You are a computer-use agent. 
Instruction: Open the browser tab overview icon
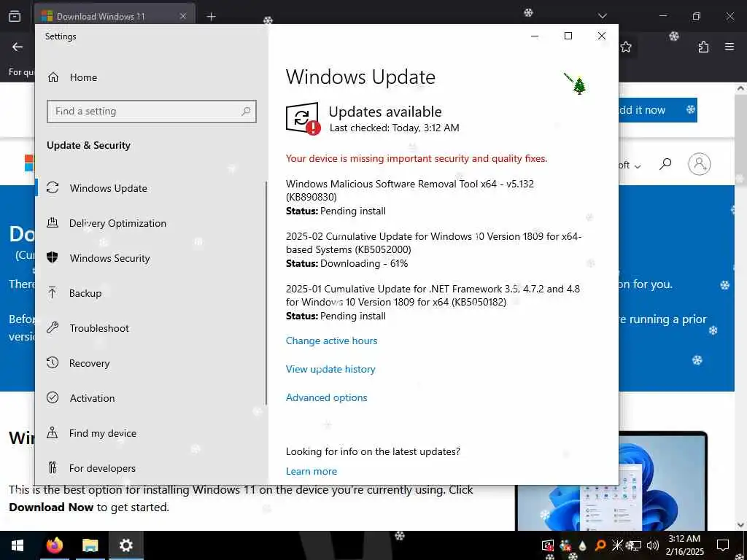(15, 17)
